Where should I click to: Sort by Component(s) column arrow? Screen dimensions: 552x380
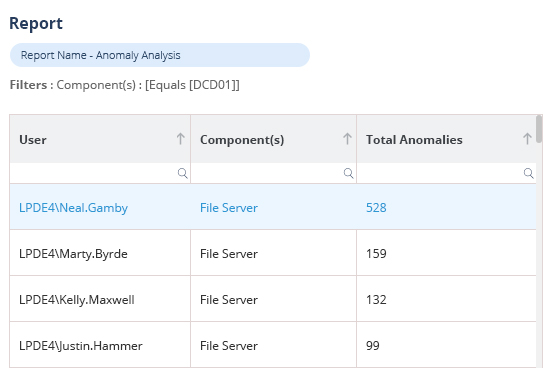tap(347, 139)
